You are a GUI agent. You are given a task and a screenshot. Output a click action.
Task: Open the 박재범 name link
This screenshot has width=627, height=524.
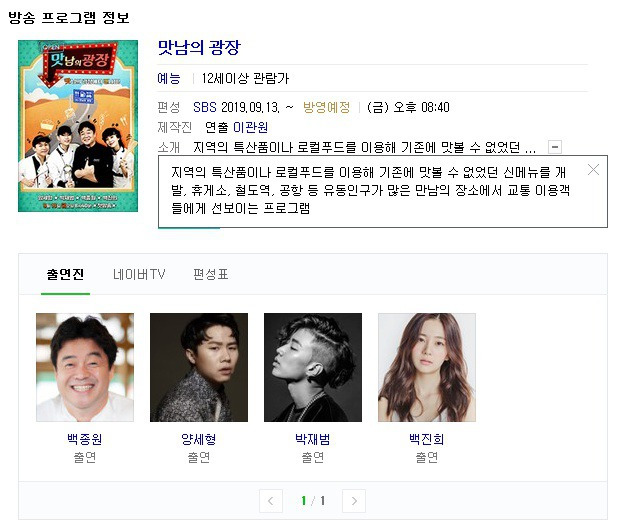313,439
